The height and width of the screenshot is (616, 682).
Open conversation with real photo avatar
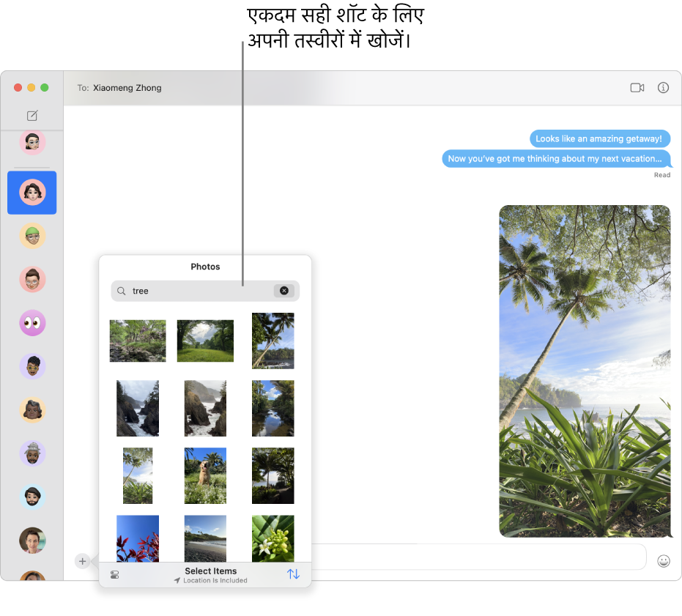pos(32,541)
